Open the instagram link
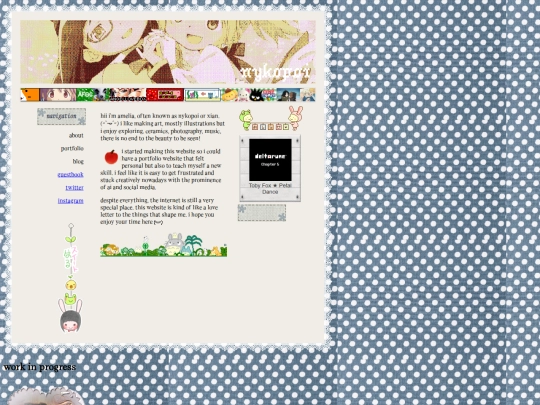 pos(71,201)
